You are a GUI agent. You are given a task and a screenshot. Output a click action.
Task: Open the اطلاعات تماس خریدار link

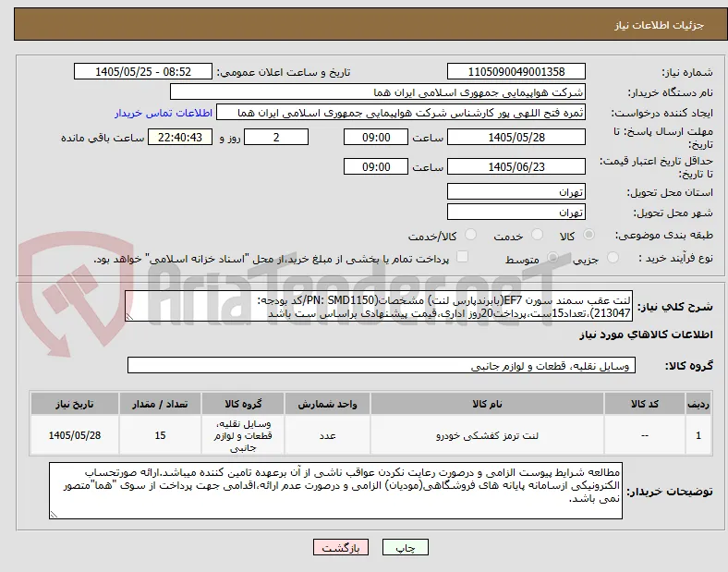[164, 113]
